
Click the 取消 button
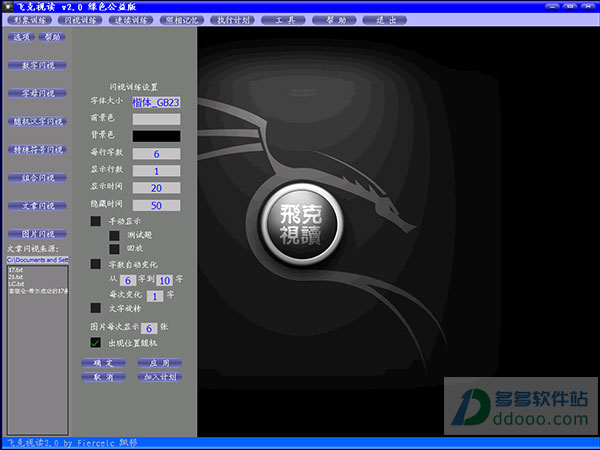pyautogui.click(x=103, y=377)
